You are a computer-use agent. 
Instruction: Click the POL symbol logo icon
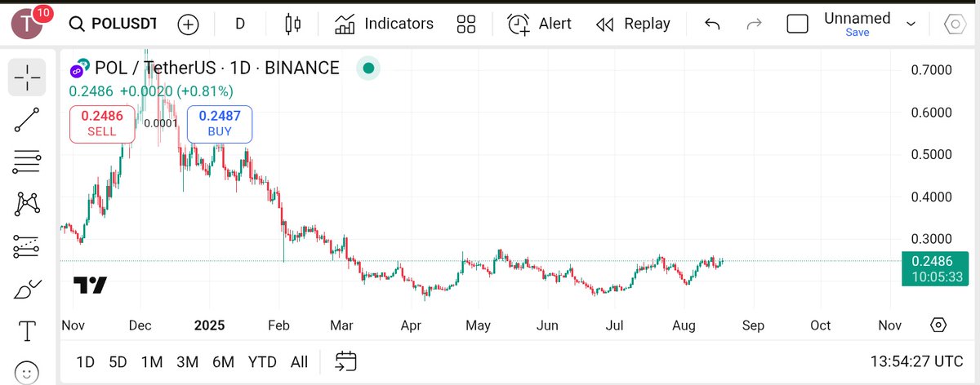(x=80, y=69)
